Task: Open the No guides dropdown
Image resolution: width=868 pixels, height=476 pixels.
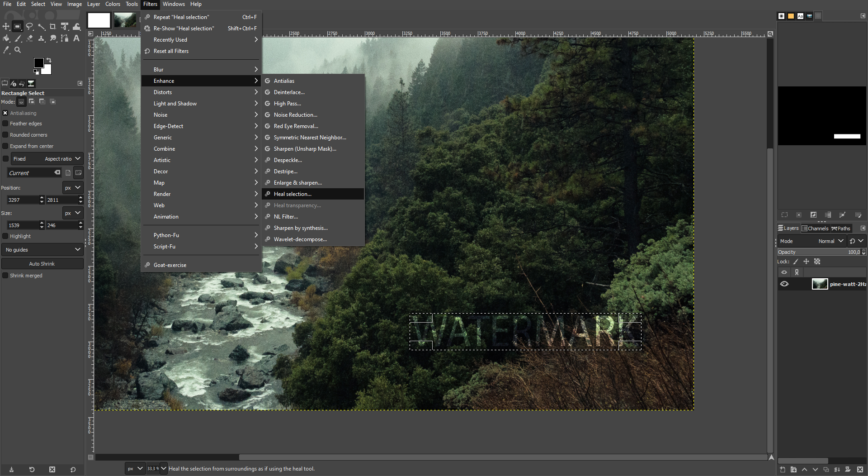Action: click(42, 249)
